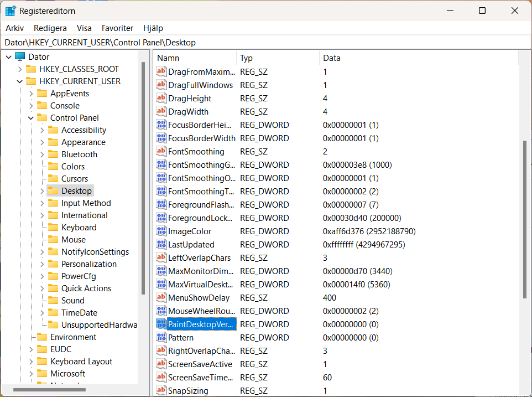Screen dimensions: 532x397
Task: Click the ab string icon beside ScreenSaveActive
Action: coord(161,364)
